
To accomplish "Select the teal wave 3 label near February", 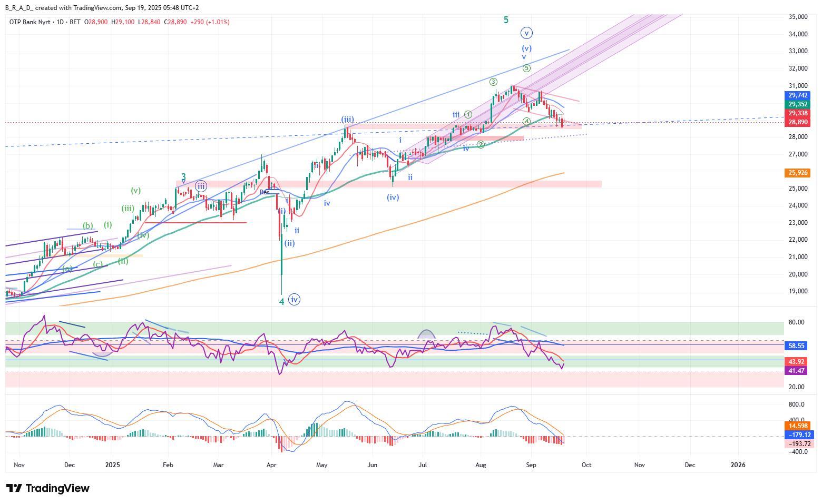I will point(183,177).
